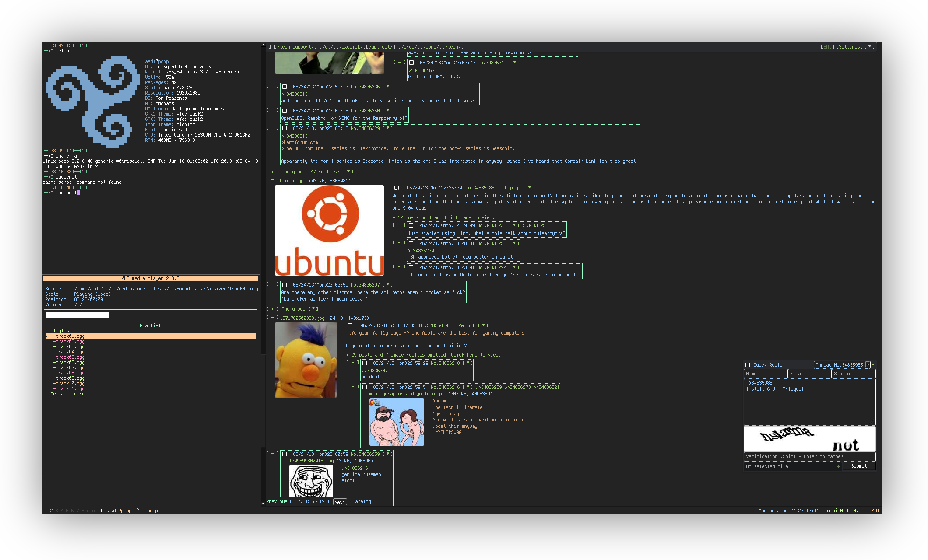Image resolution: width=928 pixels, height=560 pixels.
Task: Check the box on post No.34836290
Action: click(411, 267)
